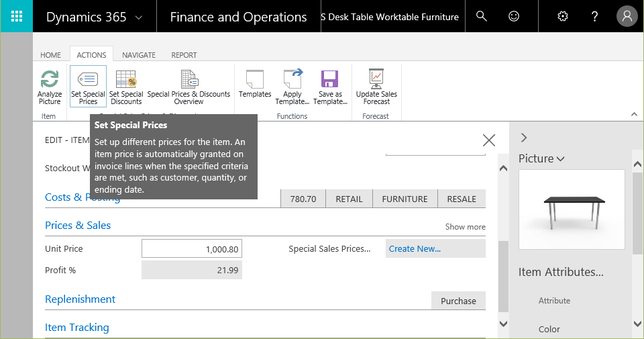This screenshot has width=644, height=339.
Task: Open Special Prices & Discounts Overview
Action: (189, 87)
